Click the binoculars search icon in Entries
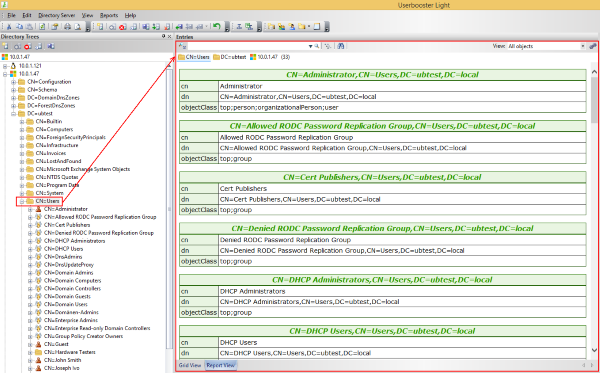 pyautogui.click(x=341, y=46)
